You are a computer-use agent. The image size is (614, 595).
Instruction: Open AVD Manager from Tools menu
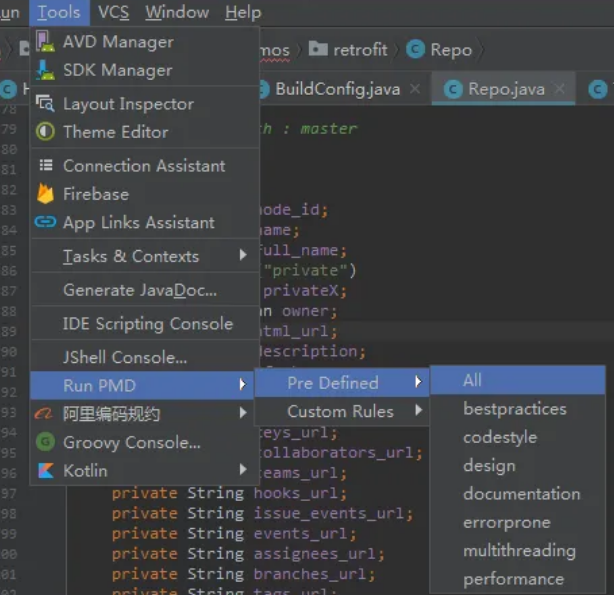click(x=144, y=42)
